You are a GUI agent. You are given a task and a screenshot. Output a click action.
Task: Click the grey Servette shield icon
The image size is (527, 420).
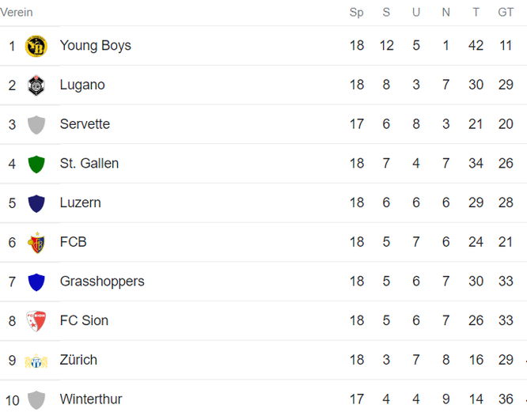click(36, 125)
